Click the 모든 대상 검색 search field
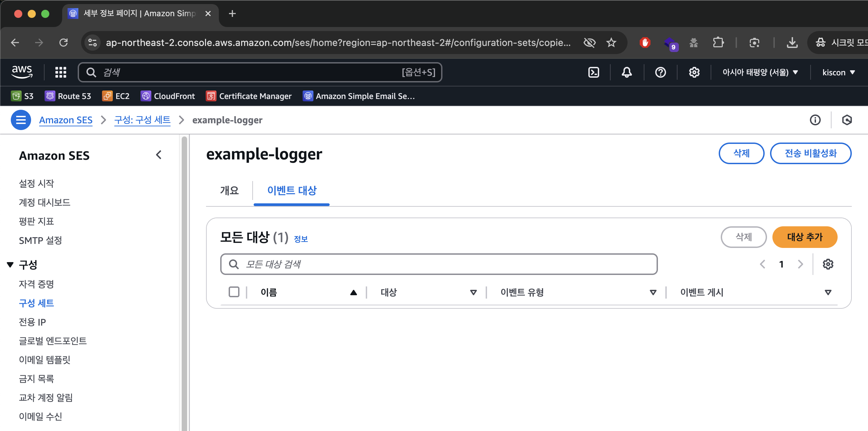The width and height of the screenshot is (868, 431). pyautogui.click(x=439, y=264)
